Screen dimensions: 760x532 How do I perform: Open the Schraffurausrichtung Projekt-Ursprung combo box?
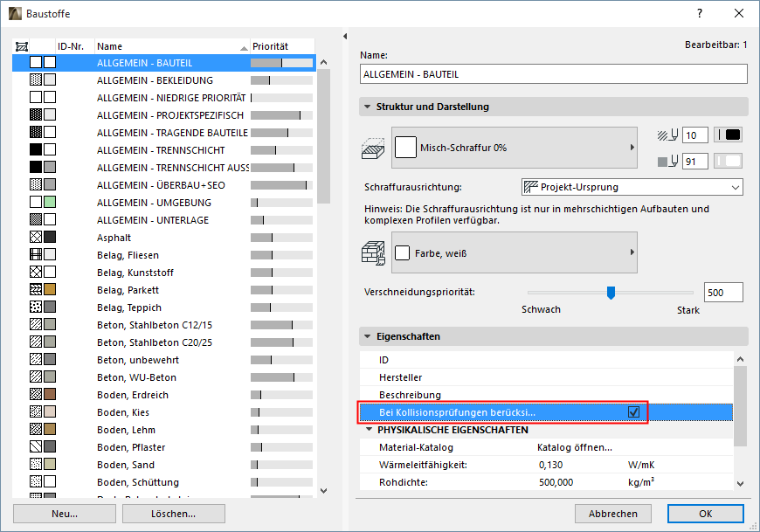(x=632, y=187)
